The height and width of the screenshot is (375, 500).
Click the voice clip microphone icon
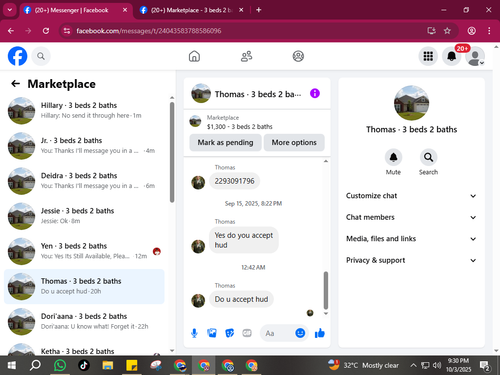click(x=194, y=333)
